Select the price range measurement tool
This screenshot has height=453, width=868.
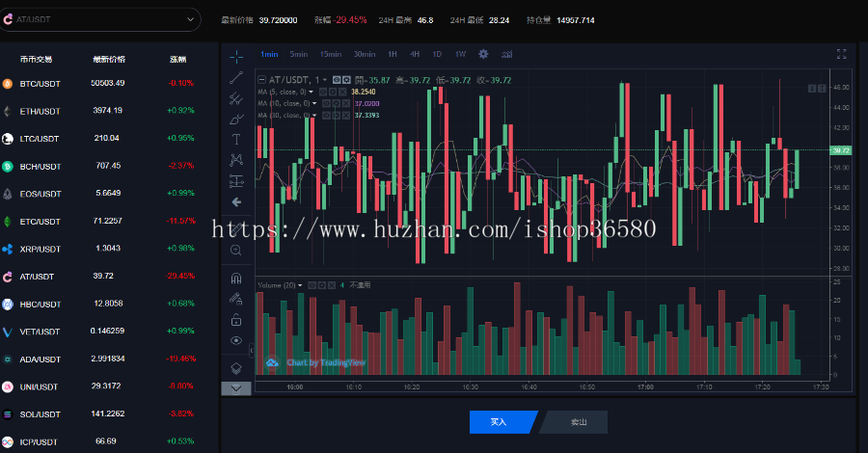[236, 181]
